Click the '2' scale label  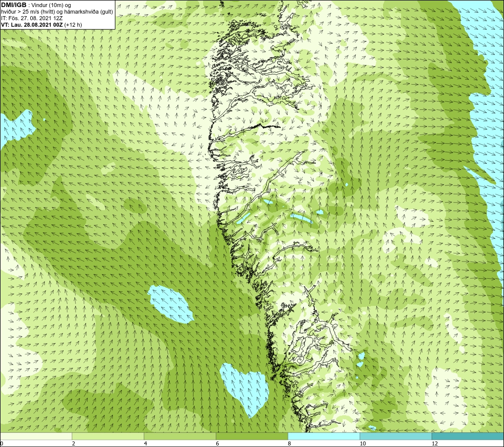click(x=74, y=444)
